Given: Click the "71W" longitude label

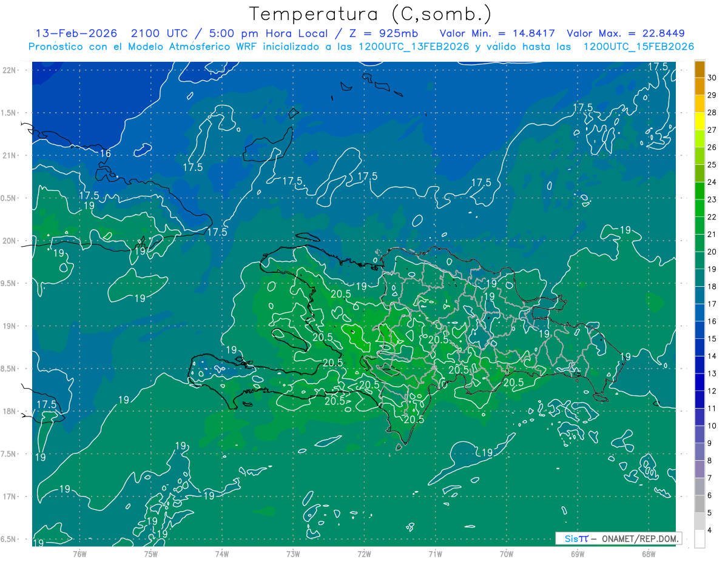Looking at the screenshot, I should coord(435,554).
